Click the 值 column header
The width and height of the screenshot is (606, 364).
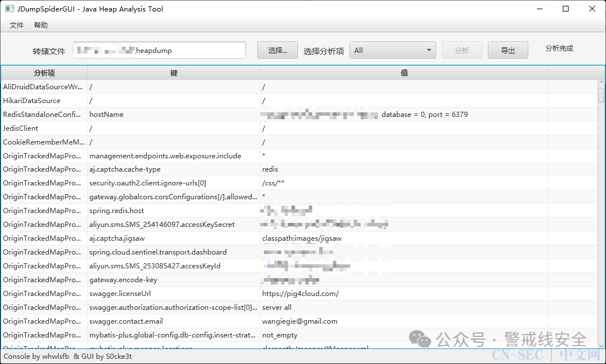click(x=404, y=73)
